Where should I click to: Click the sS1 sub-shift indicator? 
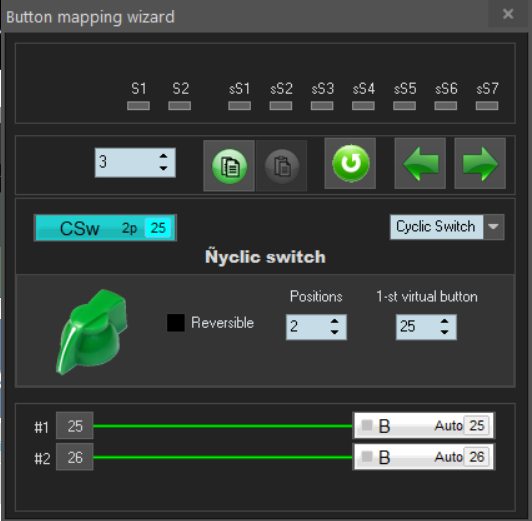(x=240, y=106)
